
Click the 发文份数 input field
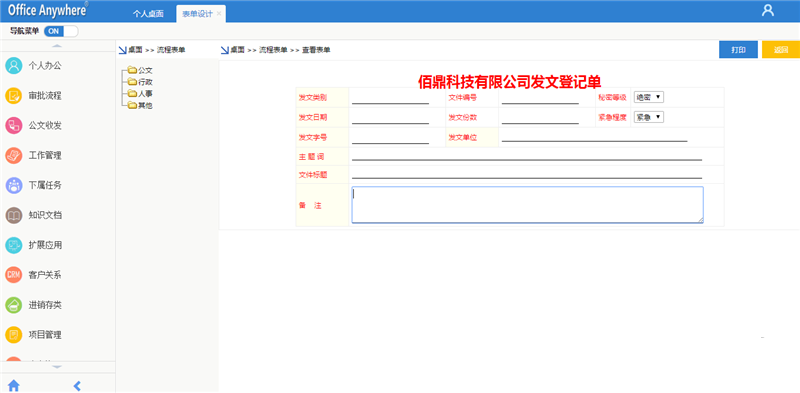540,118
